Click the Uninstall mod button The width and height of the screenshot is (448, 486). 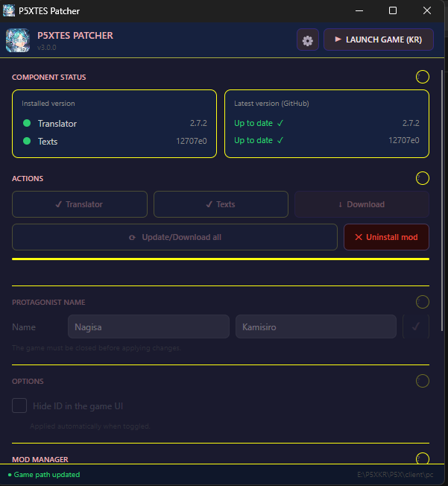coord(386,237)
